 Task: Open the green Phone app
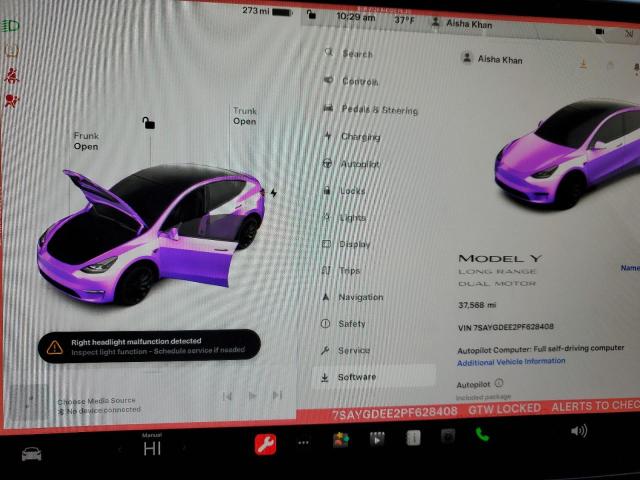pos(482,435)
